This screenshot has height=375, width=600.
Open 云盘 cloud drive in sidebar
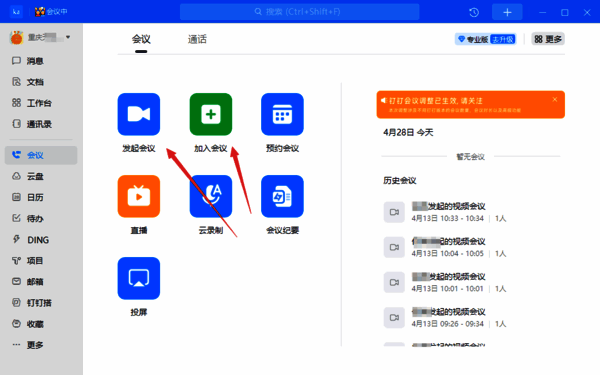click(41, 176)
